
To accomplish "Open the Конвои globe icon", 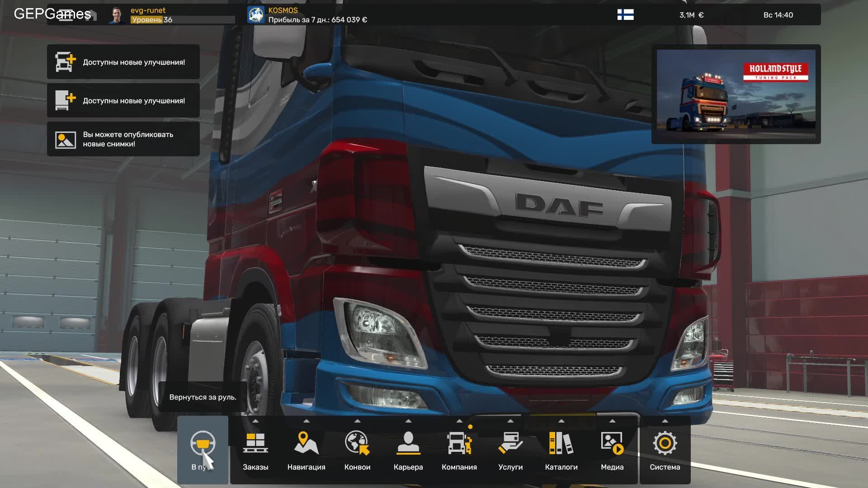I will [x=357, y=443].
